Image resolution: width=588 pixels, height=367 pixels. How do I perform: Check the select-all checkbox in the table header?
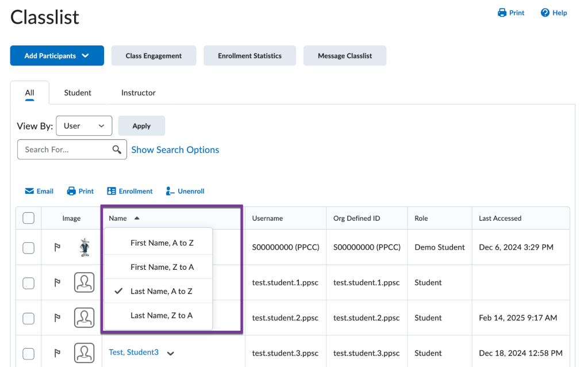point(28,218)
